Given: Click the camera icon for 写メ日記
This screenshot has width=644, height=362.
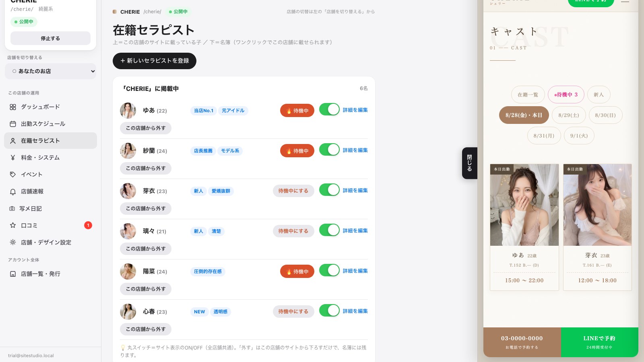Looking at the screenshot, I should (x=12, y=209).
